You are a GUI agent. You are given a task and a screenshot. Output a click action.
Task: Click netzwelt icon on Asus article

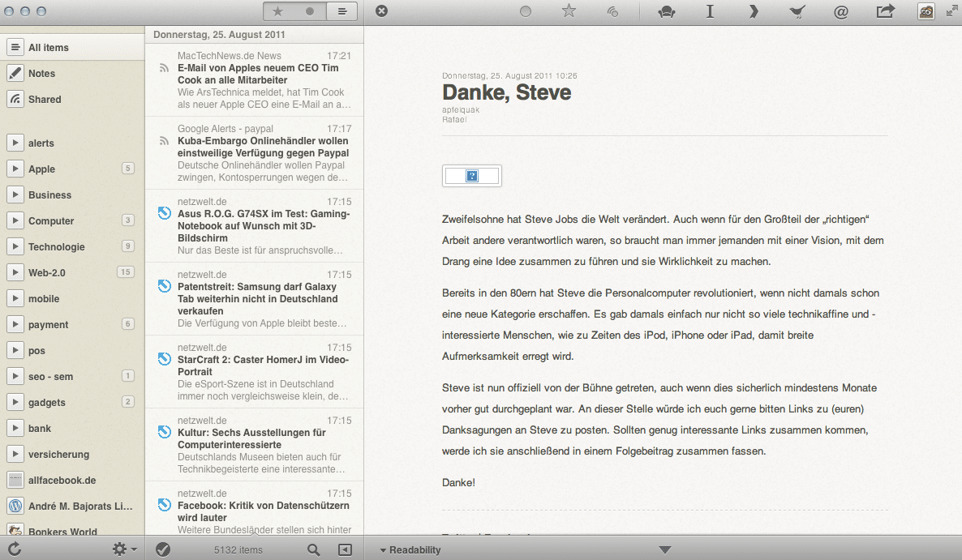164,213
